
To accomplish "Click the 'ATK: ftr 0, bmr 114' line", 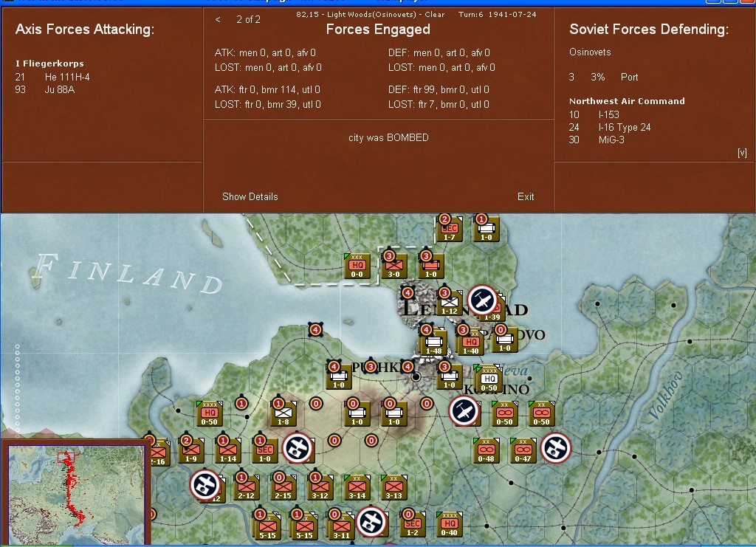I will (267, 89).
